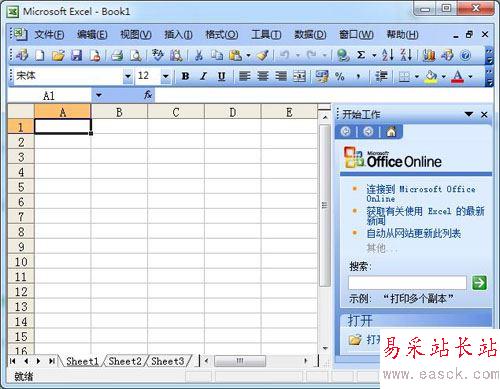Run the spelling check icon
Viewport: 500px width, 389px height.
[157, 55]
